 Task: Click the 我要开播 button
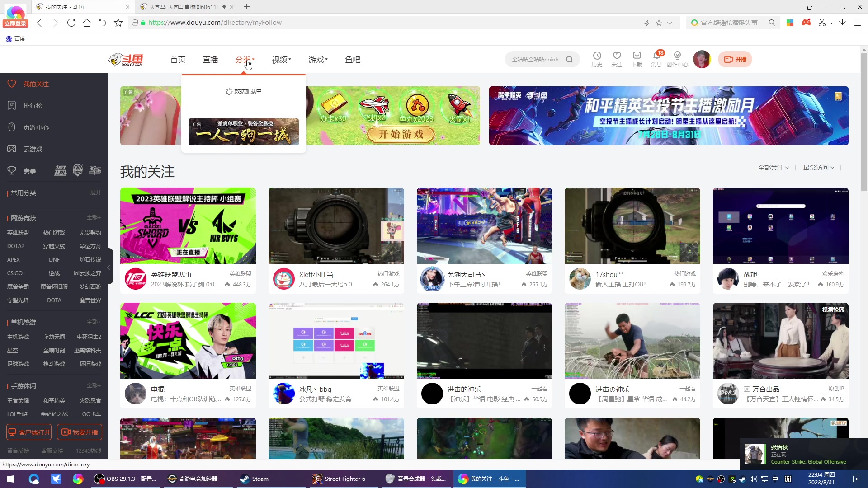click(80, 432)
